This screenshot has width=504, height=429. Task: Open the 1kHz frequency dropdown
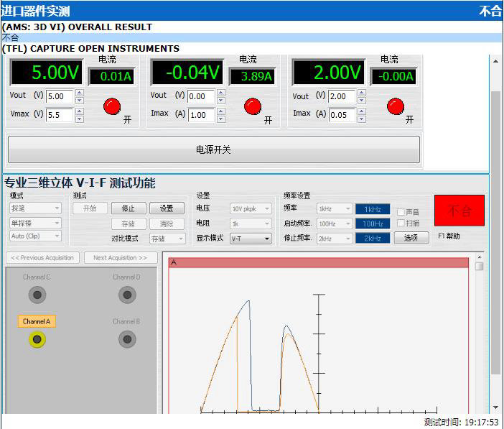pyautogui.click(x=335, y=209)
